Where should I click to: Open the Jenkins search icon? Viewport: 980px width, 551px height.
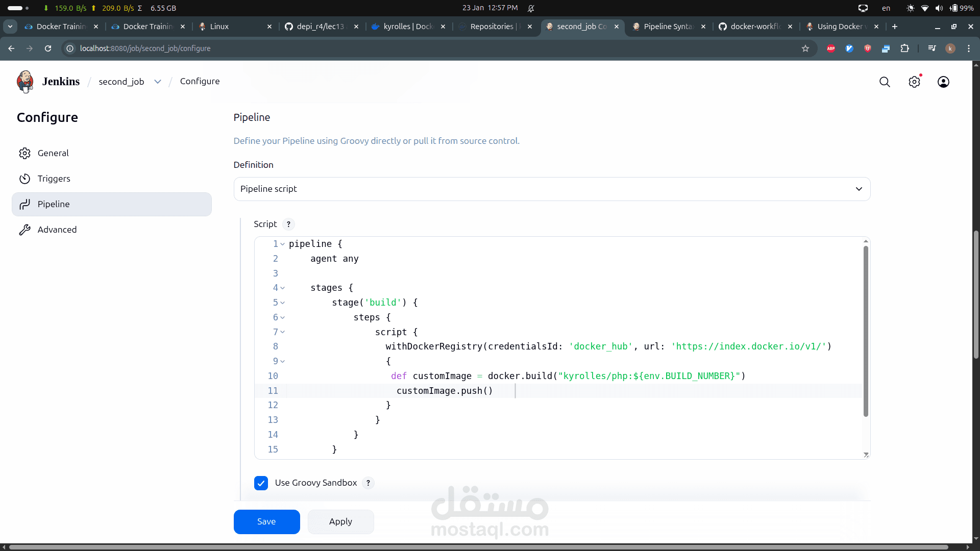click(x=885, y=82)
